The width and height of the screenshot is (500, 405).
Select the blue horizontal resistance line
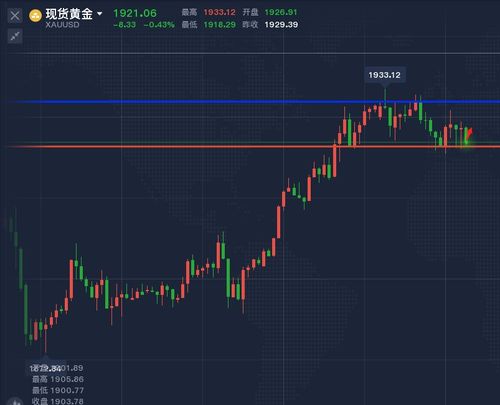click(253, 102)
